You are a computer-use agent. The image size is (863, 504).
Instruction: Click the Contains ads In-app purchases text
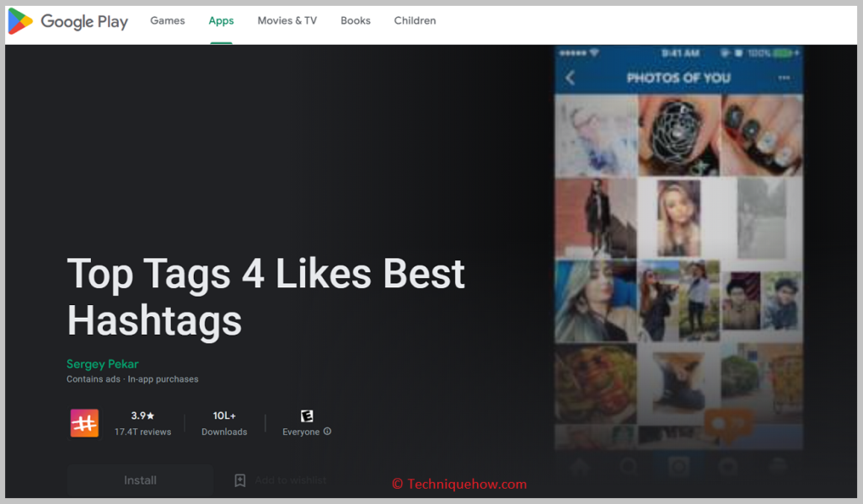(132, 379)
